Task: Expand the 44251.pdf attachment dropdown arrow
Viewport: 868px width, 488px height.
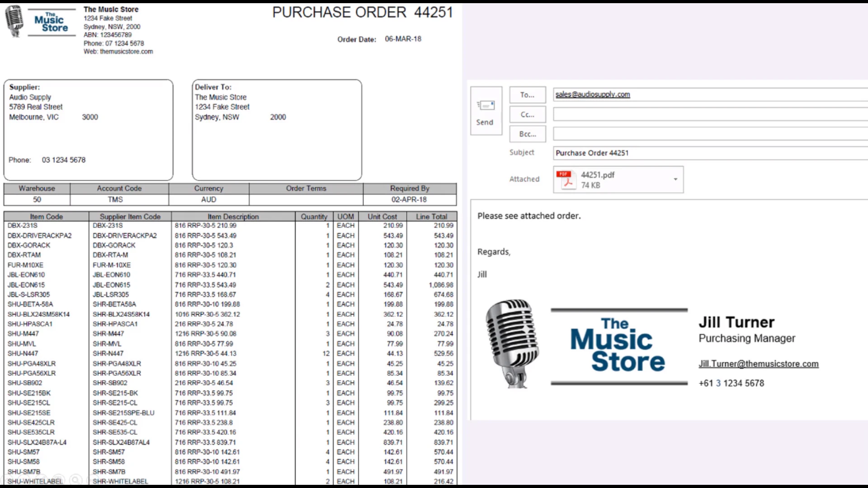Action: click(675, 179)
